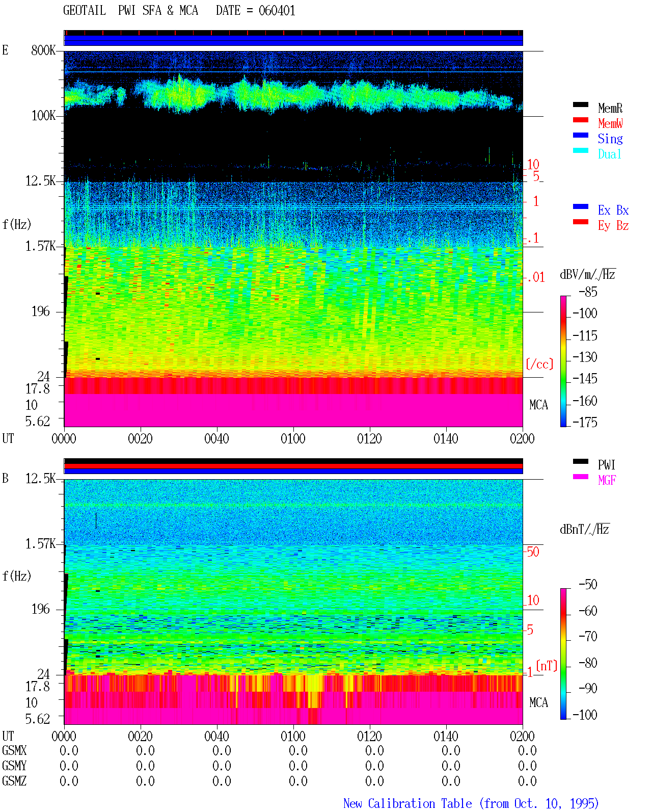Viewport: 652px width, 812px height.
Task: Click the dBV/m/√Hz electric field color bar
Action: 563,361
